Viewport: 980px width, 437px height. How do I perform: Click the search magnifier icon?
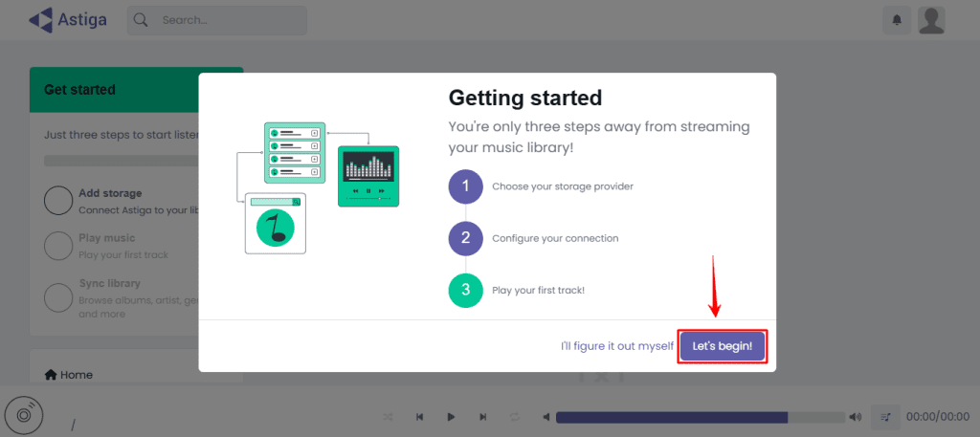click(141, 20)
